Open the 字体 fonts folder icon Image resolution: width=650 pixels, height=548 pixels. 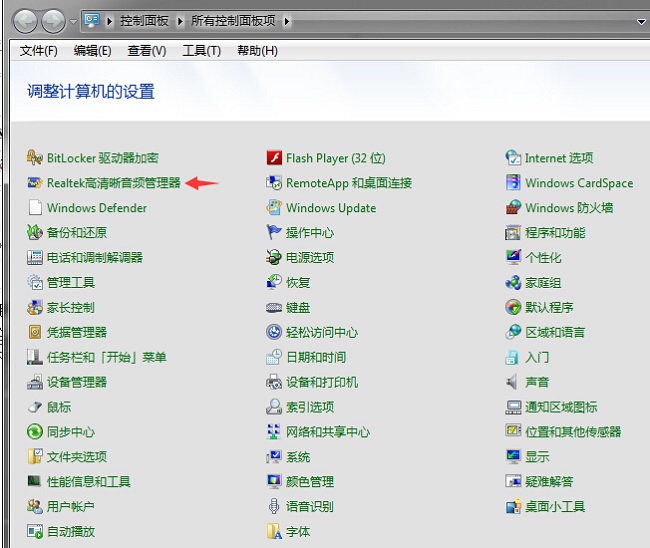pos(274,531)
